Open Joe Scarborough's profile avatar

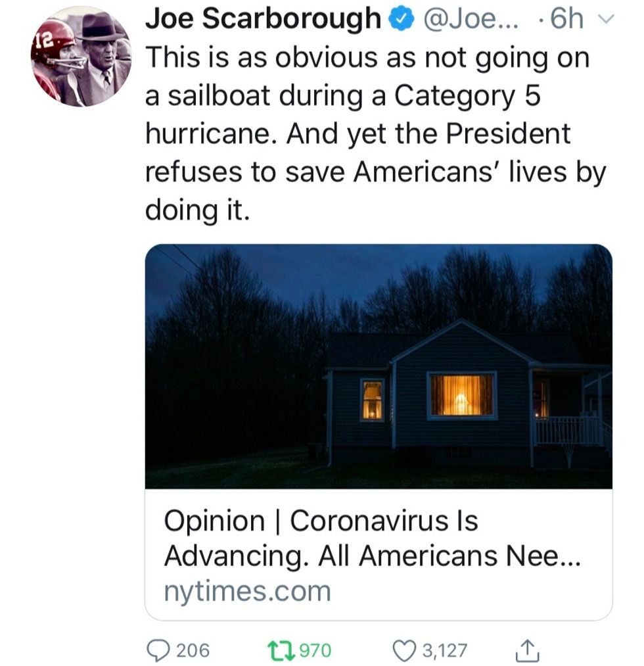point(80,57)
